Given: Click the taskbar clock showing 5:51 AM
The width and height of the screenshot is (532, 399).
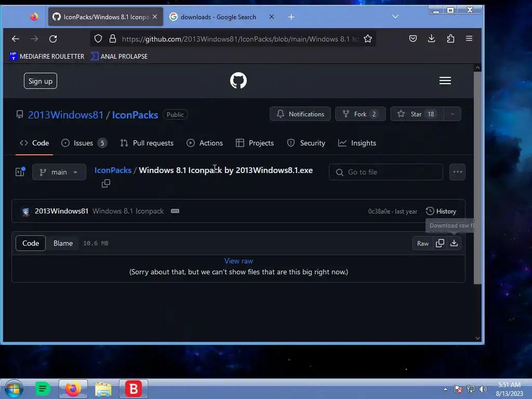Looking at the screenshot, I should (509, 389).
